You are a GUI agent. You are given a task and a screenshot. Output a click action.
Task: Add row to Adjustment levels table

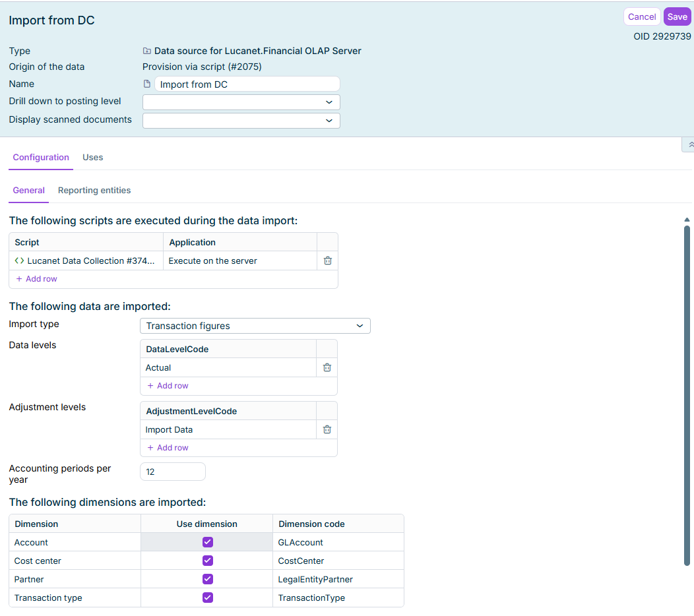pos(168,447)
